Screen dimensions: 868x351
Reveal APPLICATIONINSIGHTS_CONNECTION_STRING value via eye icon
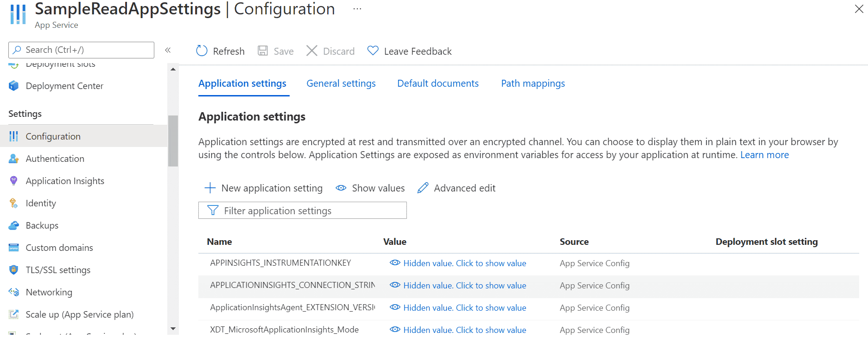395,285
